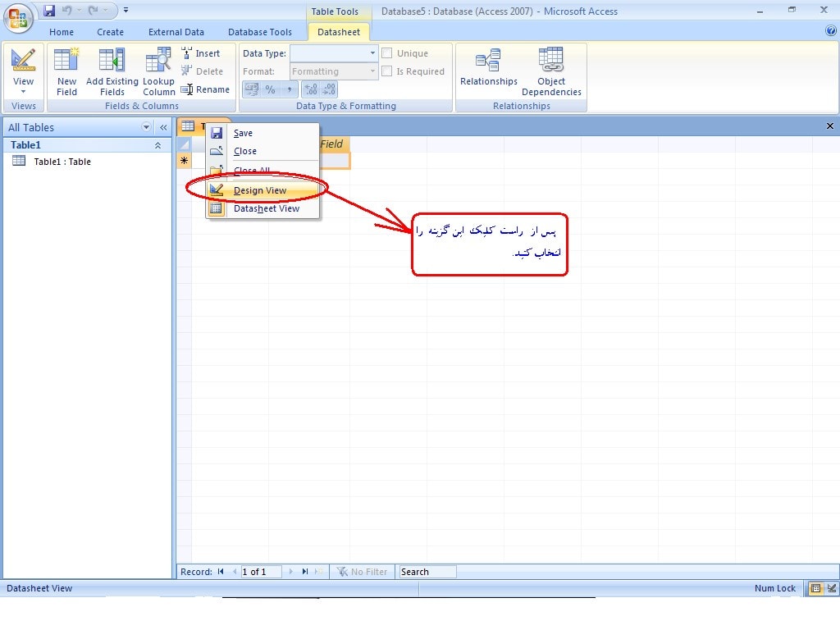Screen dimensions: 840x630
Task: Delete the selected column
Action: click(x=202, y=71)
